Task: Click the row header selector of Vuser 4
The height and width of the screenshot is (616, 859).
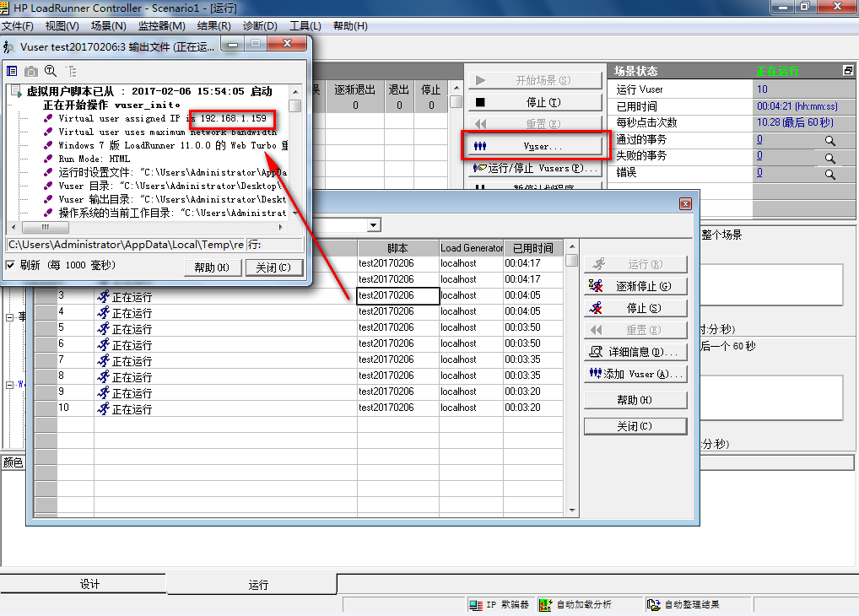Action: pyautogui.click(x=46, y=312)
